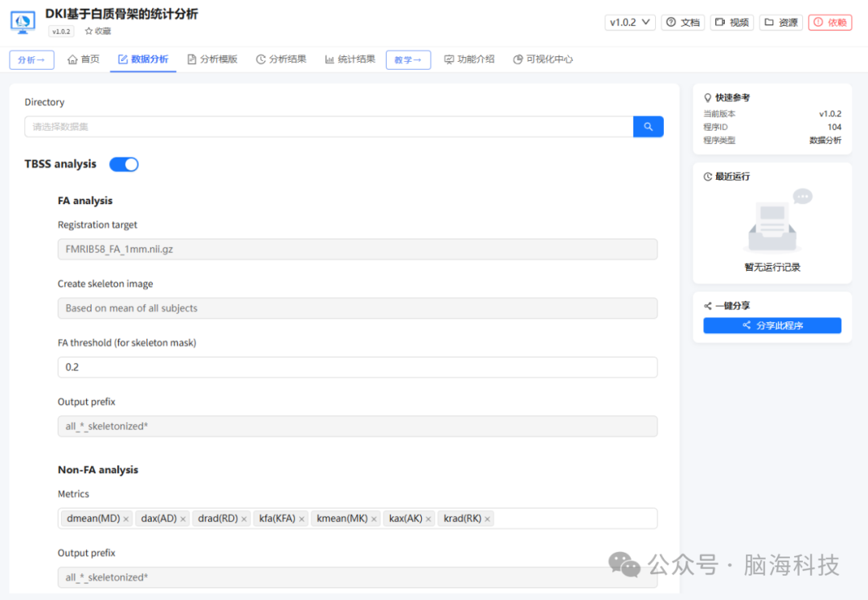Remove the dax(AD) metric tag

click(x=182, y=519)
